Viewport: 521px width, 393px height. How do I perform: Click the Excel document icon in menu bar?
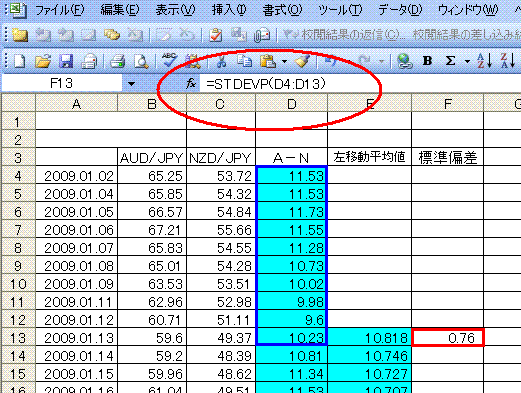pos(17,10)
